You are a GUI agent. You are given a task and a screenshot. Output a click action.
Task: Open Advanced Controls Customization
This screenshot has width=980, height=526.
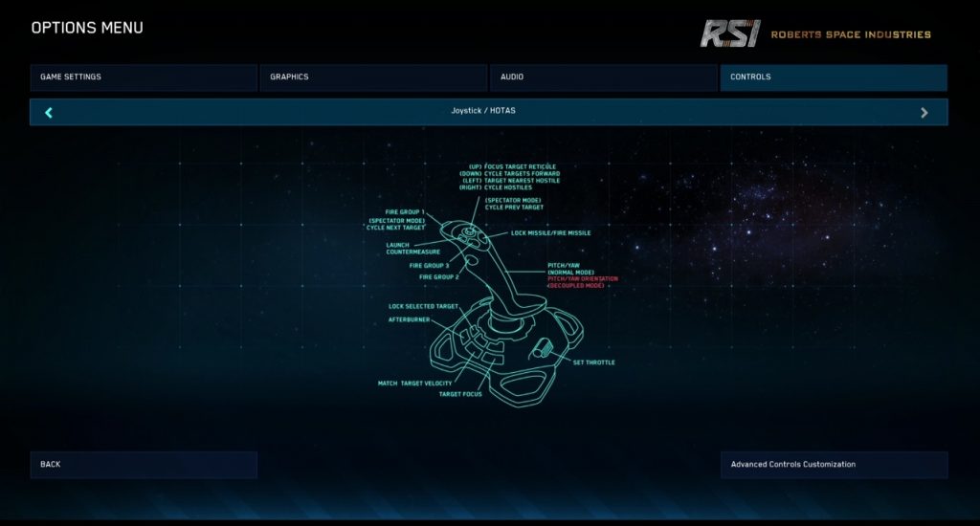coord(834,465)
